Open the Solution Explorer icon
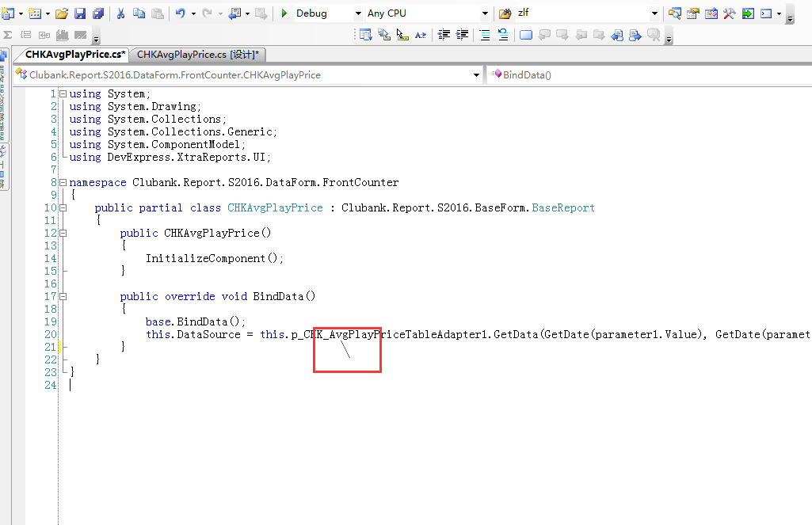Viewport: 812px width, 525px height. (x=674, y=13)
